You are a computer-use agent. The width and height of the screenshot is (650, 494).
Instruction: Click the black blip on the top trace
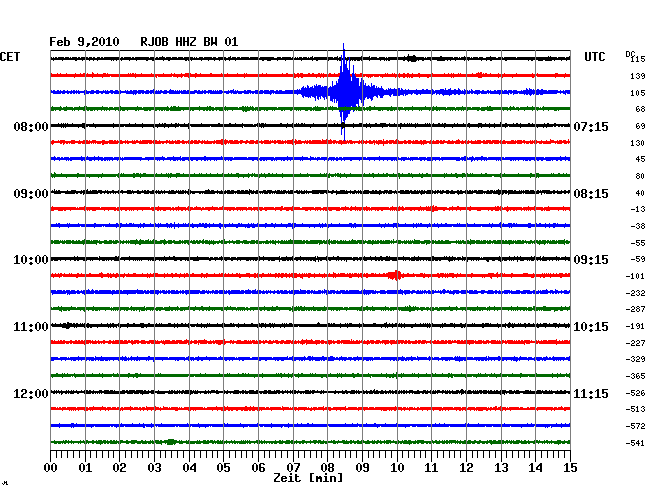[x=412, y=58]
